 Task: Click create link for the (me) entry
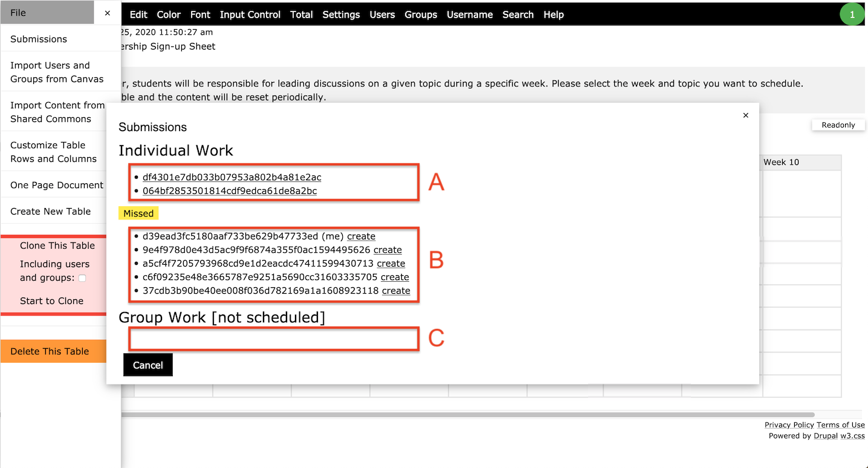click(361, 236)
